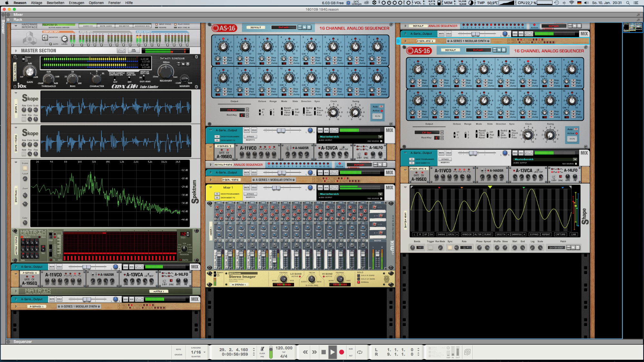Check the Wi-Fi status icon in the menu bar
This screenshot has width=644, height=362.
coord(572,3)
